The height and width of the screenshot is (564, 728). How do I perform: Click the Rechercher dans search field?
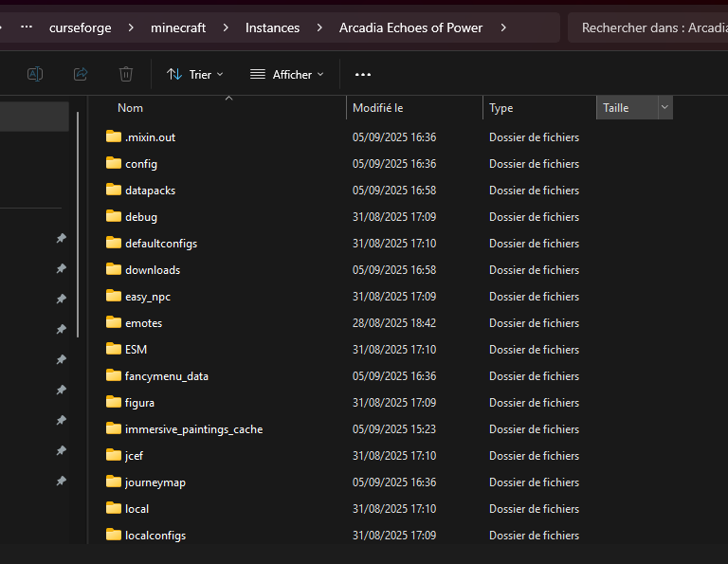648,27
